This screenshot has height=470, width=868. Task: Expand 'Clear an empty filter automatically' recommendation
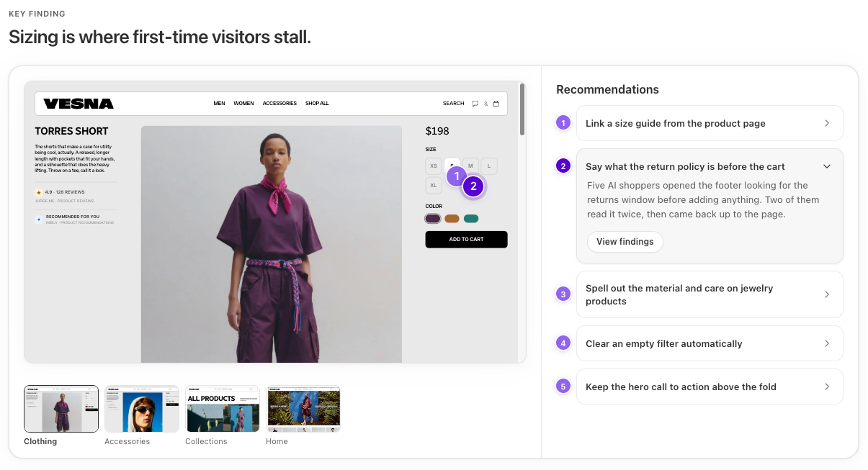click(710, 343)
